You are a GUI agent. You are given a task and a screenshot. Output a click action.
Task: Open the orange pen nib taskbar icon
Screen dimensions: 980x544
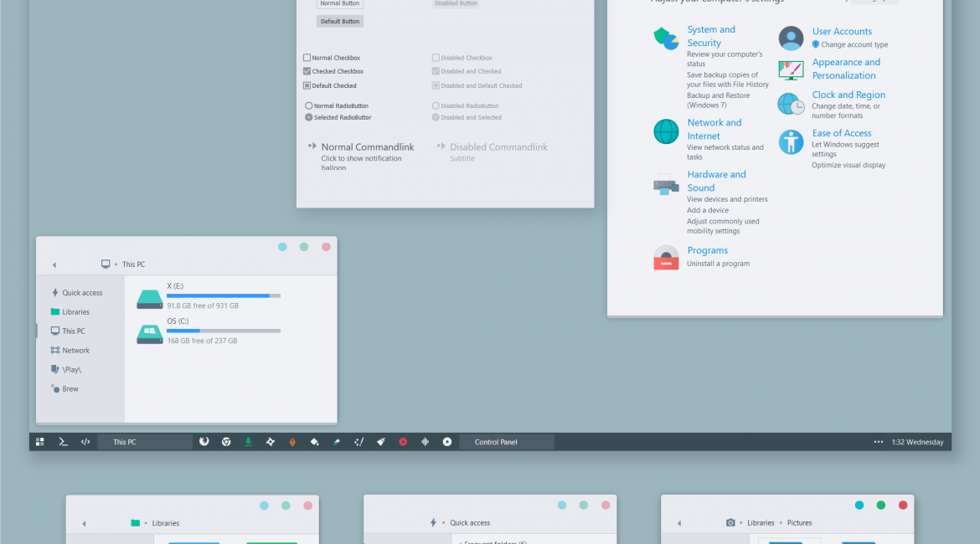[x=292, y=442]
